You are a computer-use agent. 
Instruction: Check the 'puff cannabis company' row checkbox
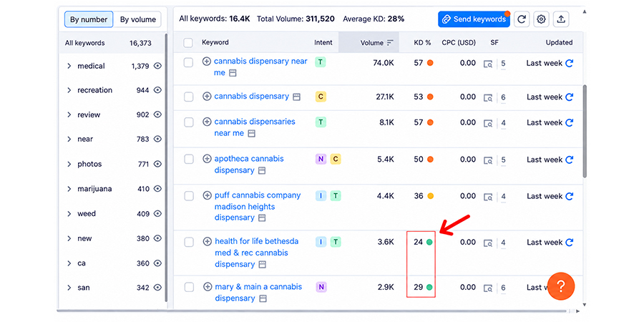tap(188, 196)
